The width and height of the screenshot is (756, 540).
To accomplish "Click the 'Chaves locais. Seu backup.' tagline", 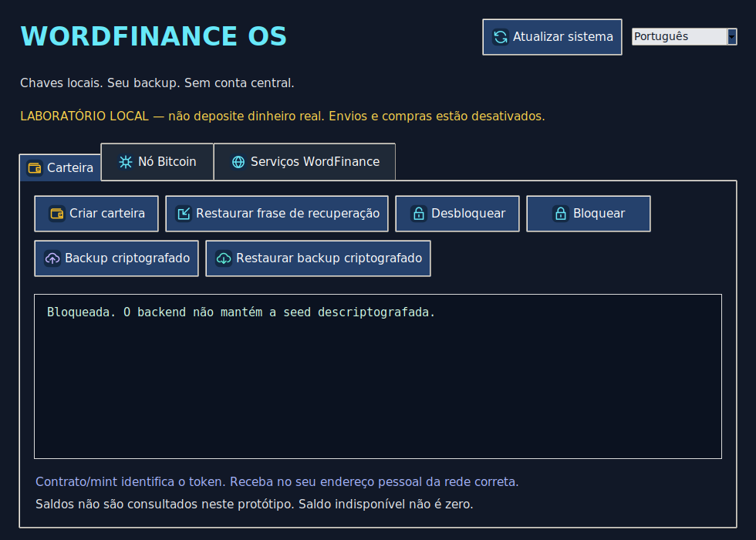I will (157, 83).
